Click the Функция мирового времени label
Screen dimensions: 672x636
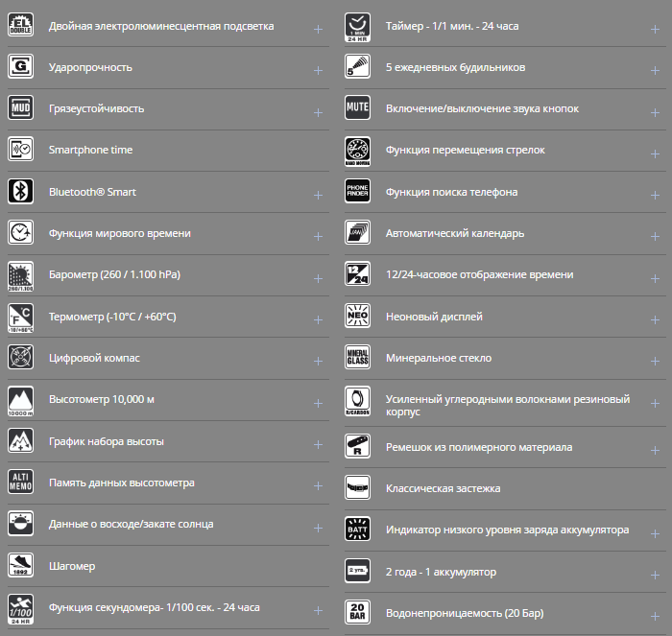120,233
